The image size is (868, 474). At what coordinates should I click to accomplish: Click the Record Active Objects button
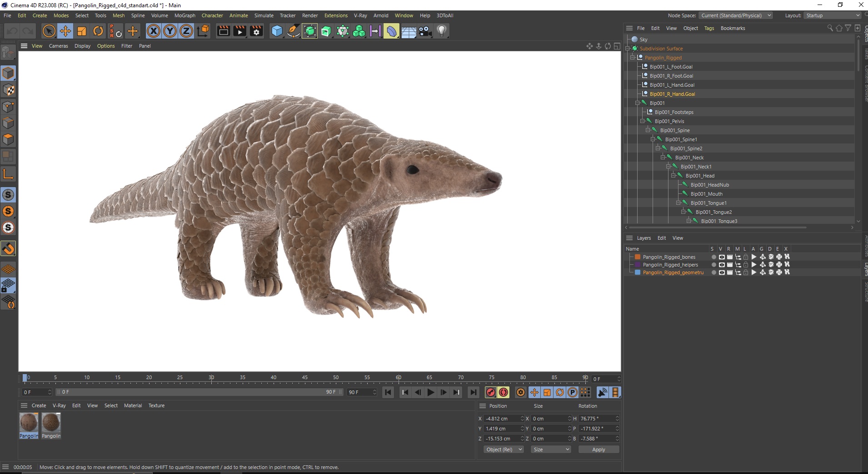point(490,392)
